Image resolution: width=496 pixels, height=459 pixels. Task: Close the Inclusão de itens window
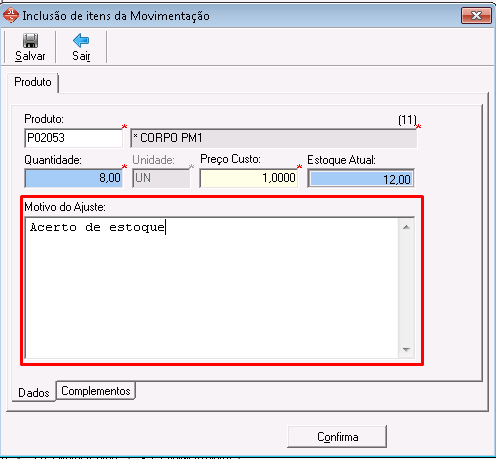476,15
